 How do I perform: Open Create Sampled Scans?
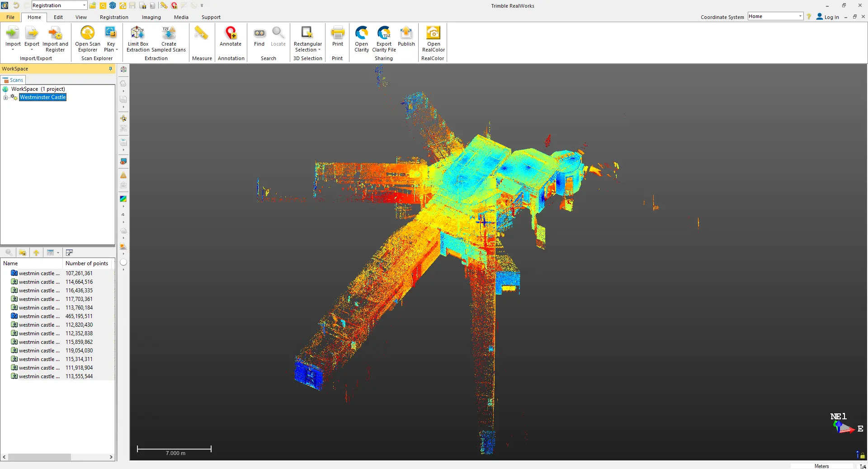tap(169, 38)
